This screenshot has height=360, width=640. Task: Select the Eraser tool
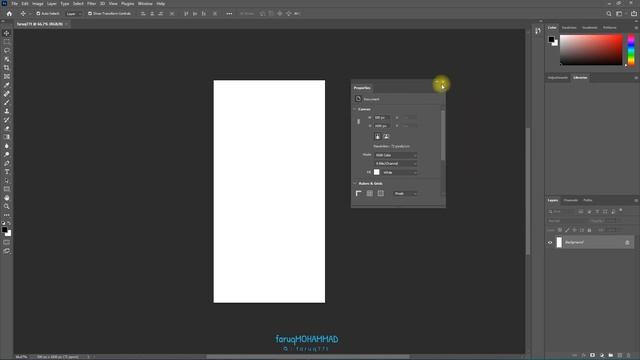pyautogui.click(x=7, y=129)
